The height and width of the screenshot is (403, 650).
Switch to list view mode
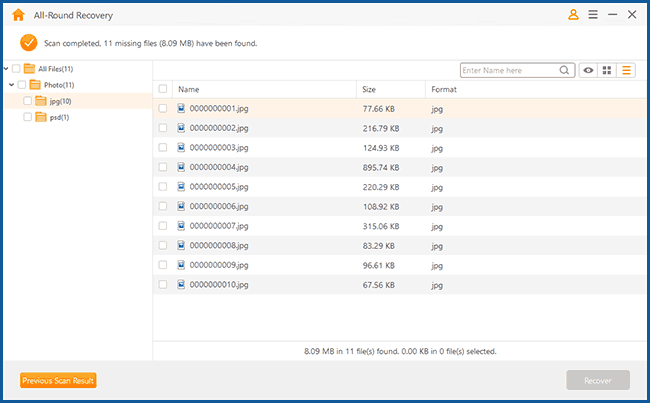[x=627, y=70]
